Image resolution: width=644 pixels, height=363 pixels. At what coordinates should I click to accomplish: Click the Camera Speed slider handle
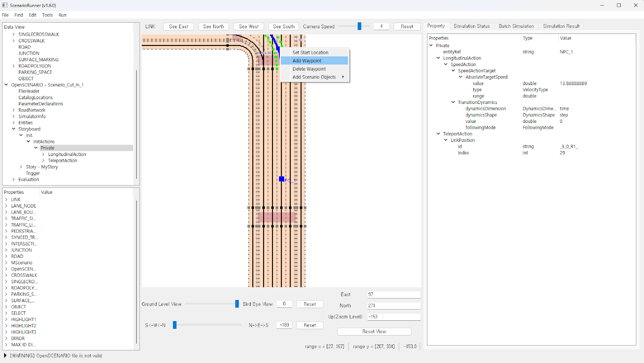(x=359, y=26)
